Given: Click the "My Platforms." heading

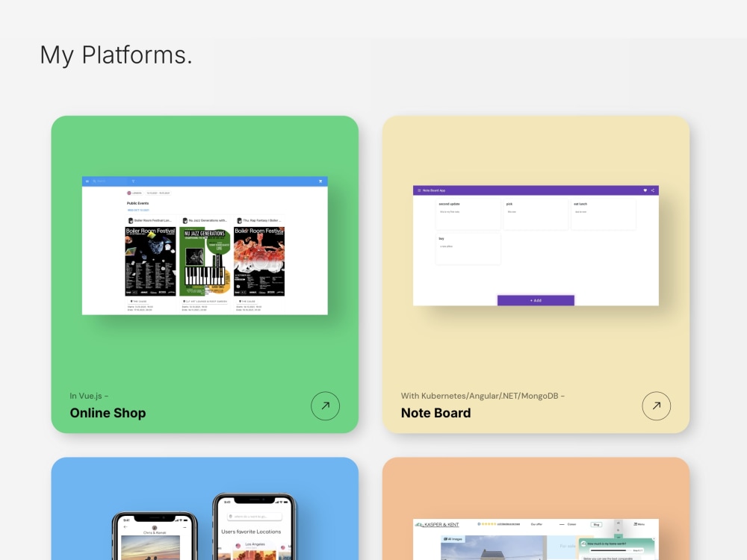Looking at the screenshot, I should point(116,55).
